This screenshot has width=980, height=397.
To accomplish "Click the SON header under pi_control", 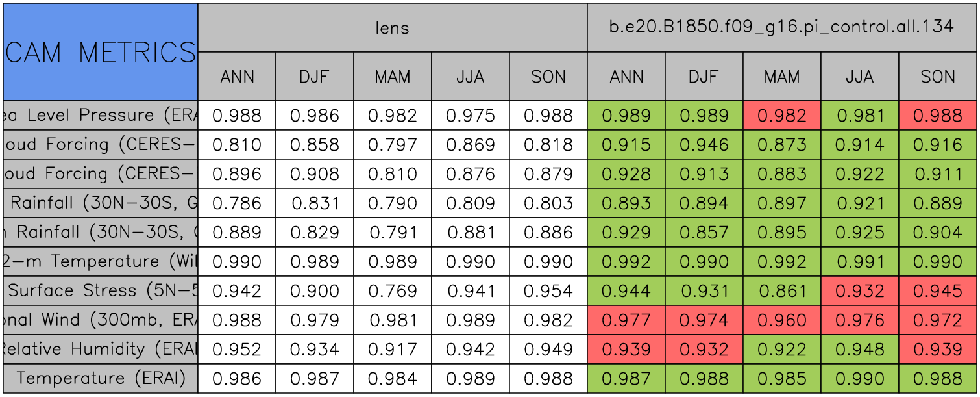I will pyautogui.click(x=938, y=77).
